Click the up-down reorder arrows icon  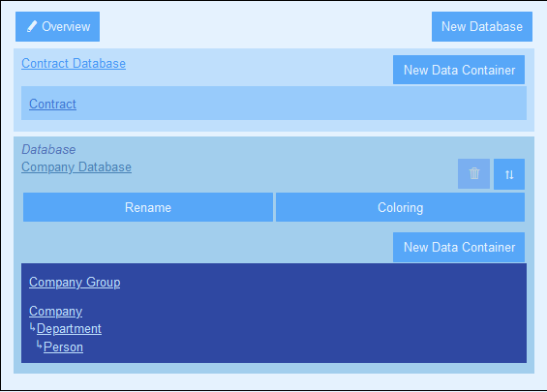point(509,174)
